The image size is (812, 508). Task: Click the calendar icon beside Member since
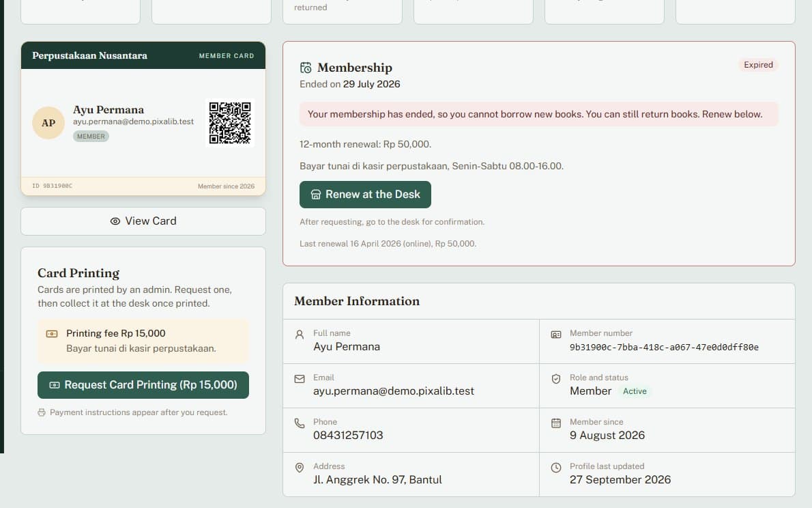(555, 423)
